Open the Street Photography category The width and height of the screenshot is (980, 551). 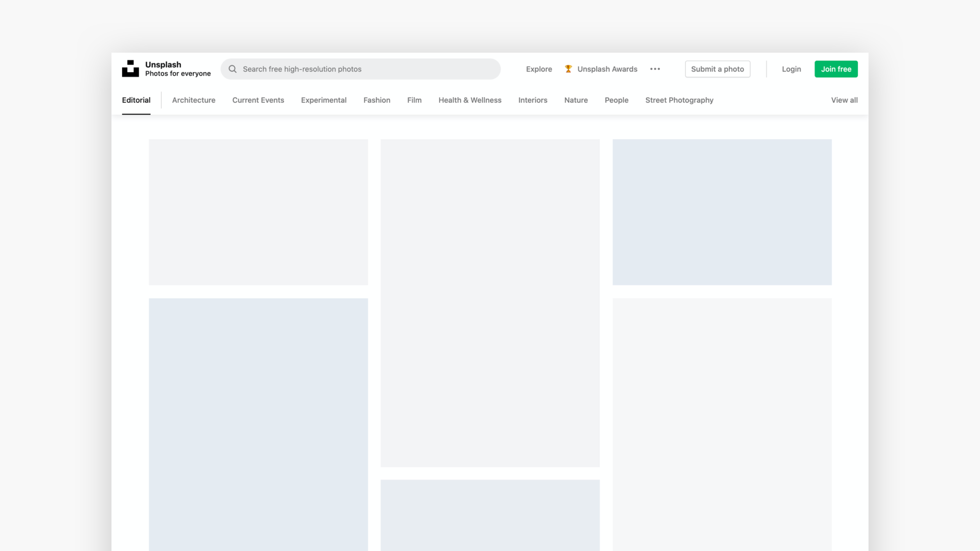coord(679,100)
